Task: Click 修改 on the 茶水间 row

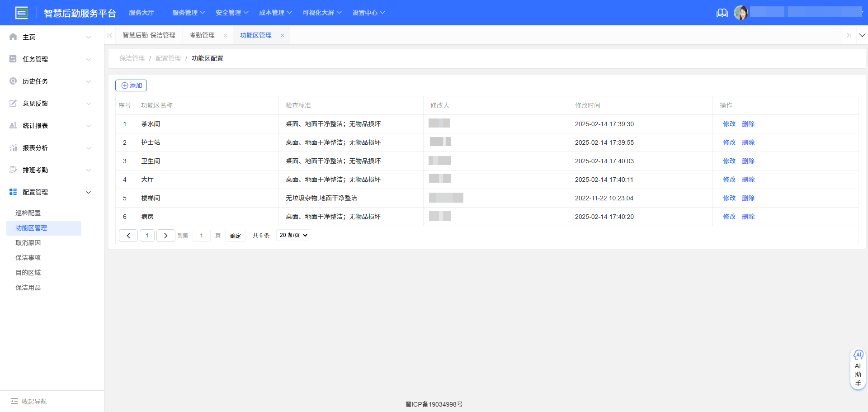Action: [729, 123]
